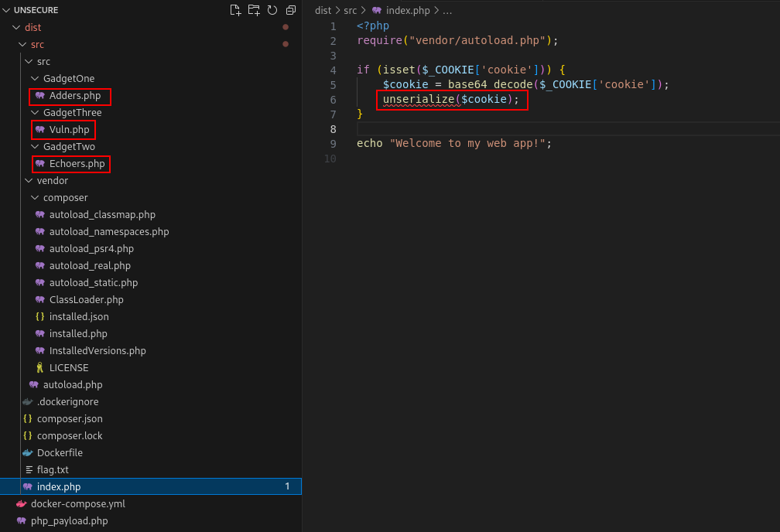
Task: Collapse the composer folder
Action: 34,197
